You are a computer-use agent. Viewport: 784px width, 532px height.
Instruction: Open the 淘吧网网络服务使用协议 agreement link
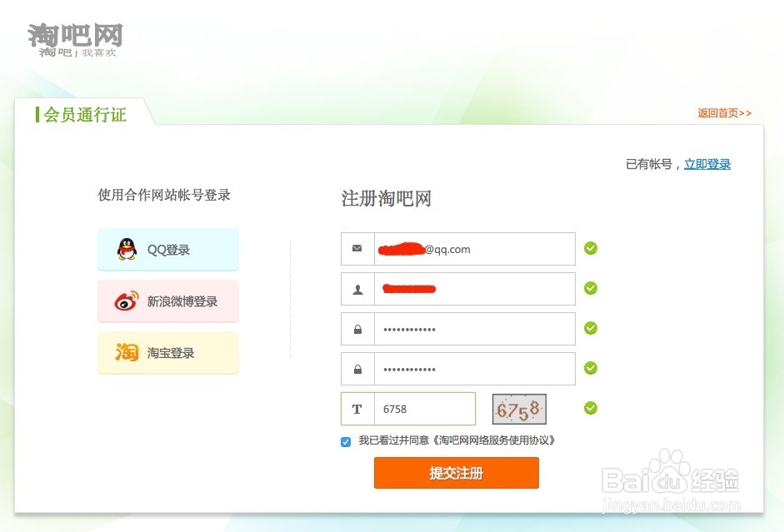pos(493,440)
